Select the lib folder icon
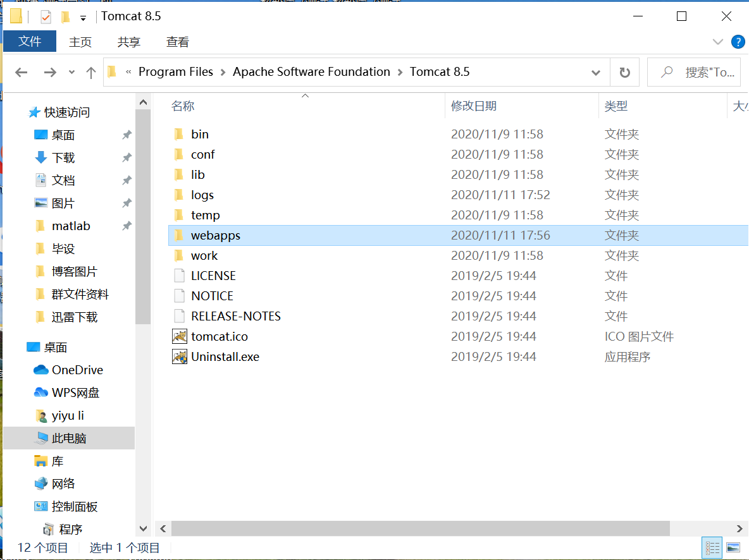 coord(179,174)
